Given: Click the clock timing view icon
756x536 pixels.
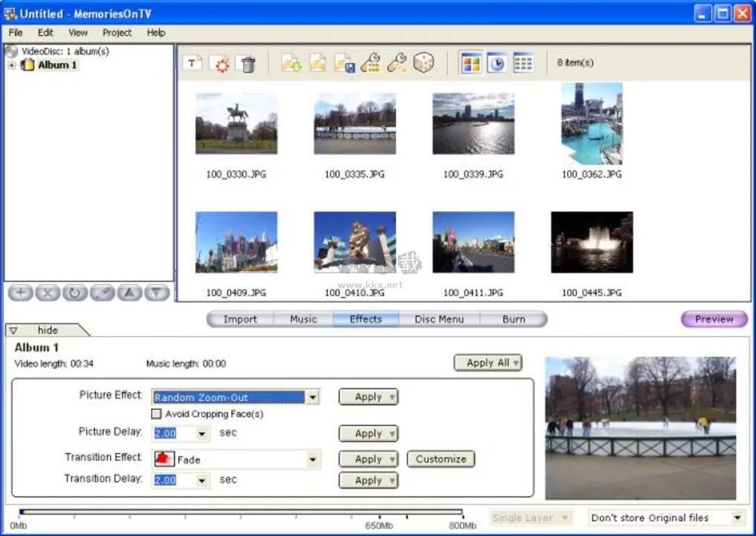Looking at the screenshot, I should tap(497, 63).
